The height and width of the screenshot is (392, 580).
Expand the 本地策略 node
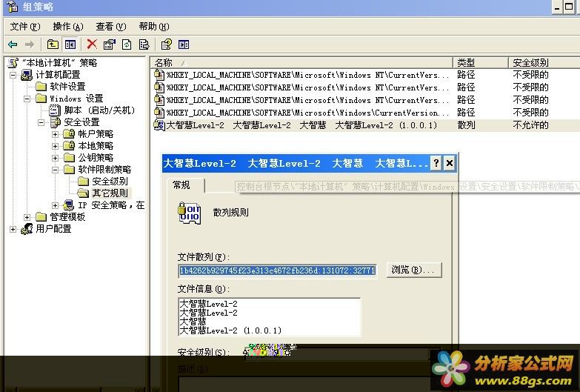pos(55,146)
